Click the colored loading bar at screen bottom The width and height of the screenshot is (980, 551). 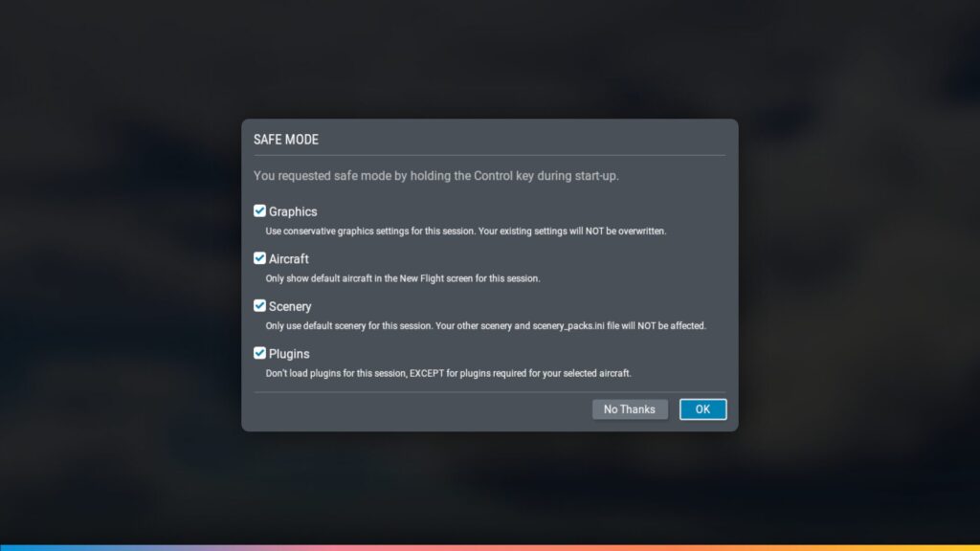pos(490,548)
